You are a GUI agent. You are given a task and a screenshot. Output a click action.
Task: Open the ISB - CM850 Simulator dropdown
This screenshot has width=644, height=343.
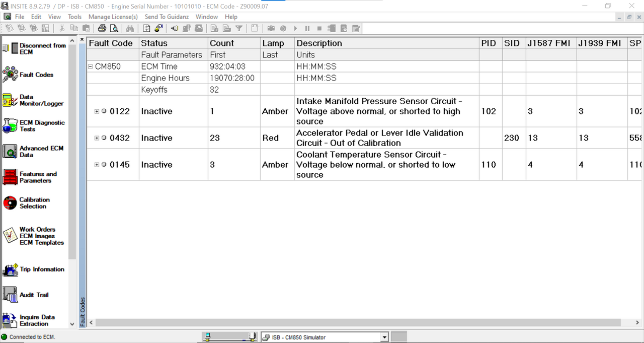point(383,336)
